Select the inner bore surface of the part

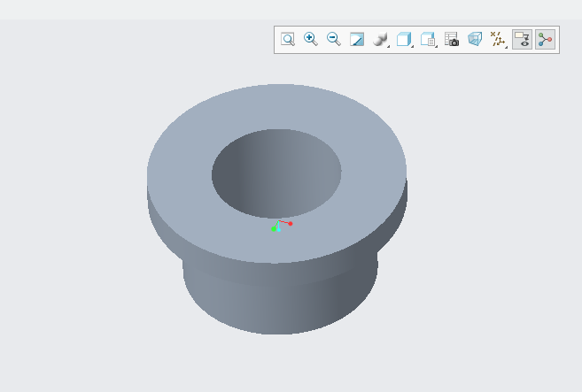tap(276, 173)
